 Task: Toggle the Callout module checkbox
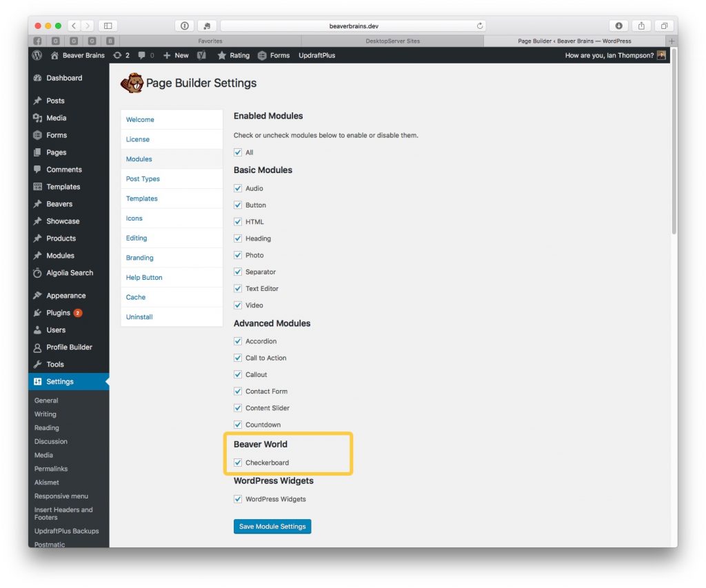(x=238, y=374)
